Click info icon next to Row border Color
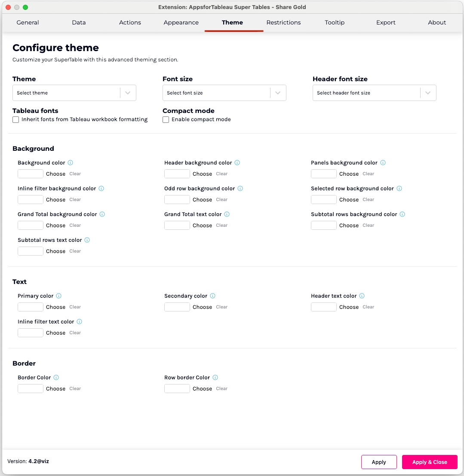Image resolution: width=464 pixels, height=476 pixels. tap(215, 378)
